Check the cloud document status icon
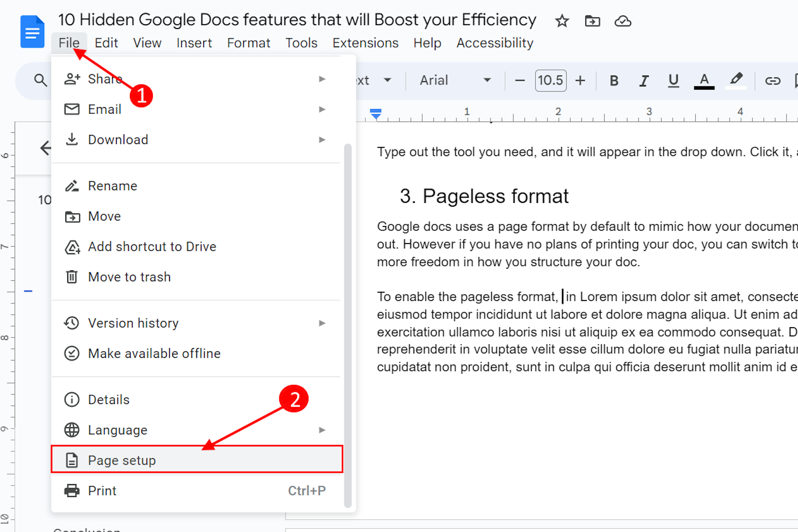 click(x=623, y=21)
